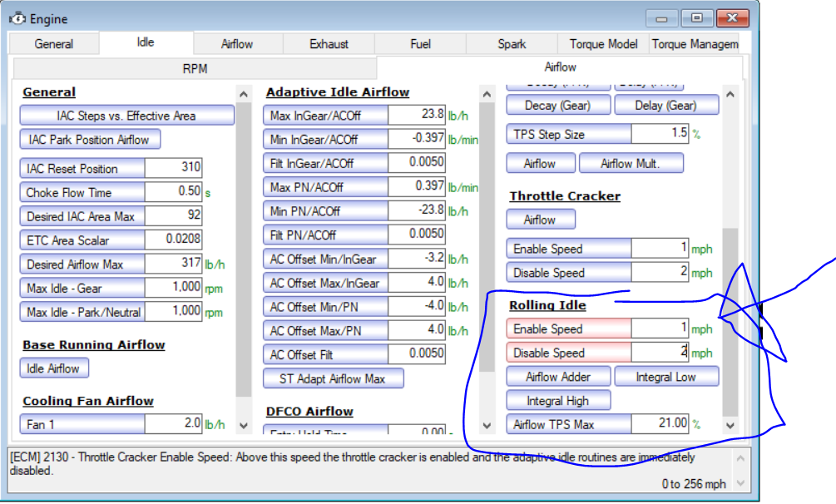This screenshot has width=836, height=504.
Task: Click up arrow of General column scrollbar
Action: click(x=244, y=95)
